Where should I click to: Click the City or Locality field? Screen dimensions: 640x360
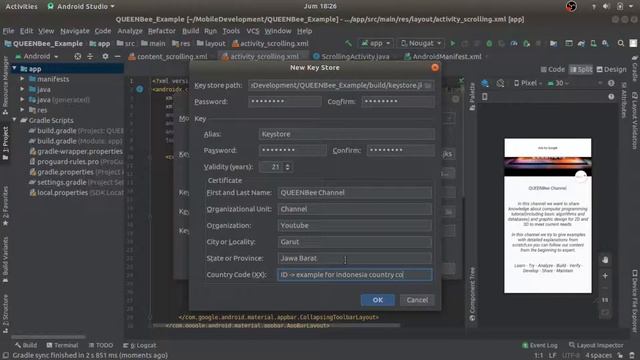pyautogui.click(x=355, y=242)
